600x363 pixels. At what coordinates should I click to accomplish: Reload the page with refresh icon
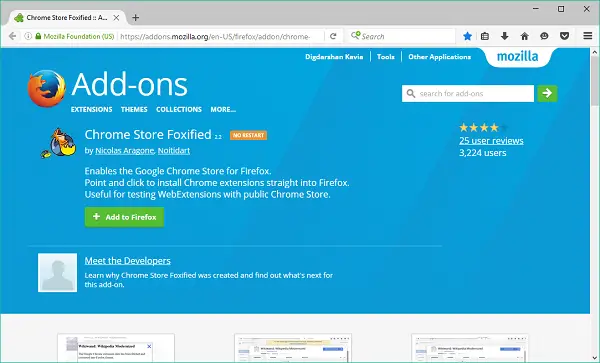(333, 36)
